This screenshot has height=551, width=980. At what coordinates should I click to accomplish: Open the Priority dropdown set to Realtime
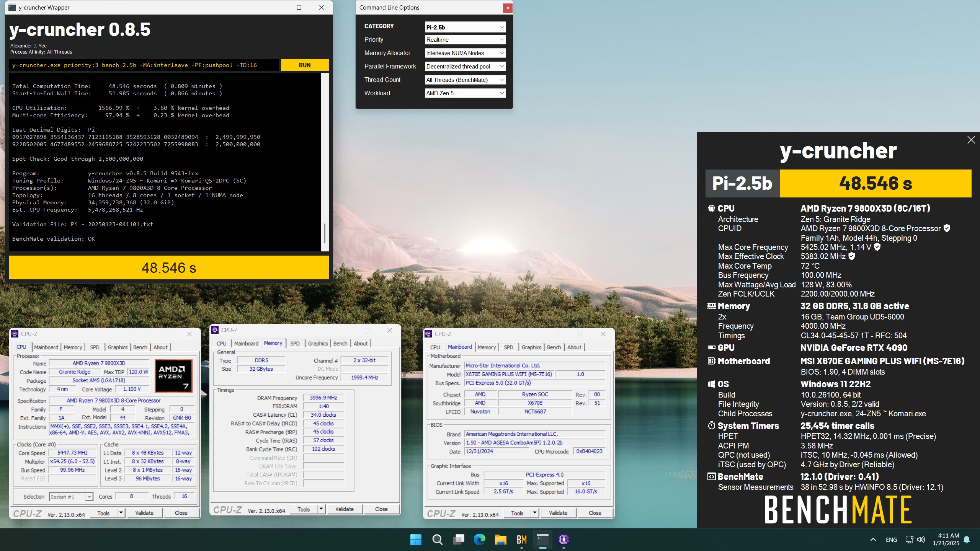click(465, 40)
